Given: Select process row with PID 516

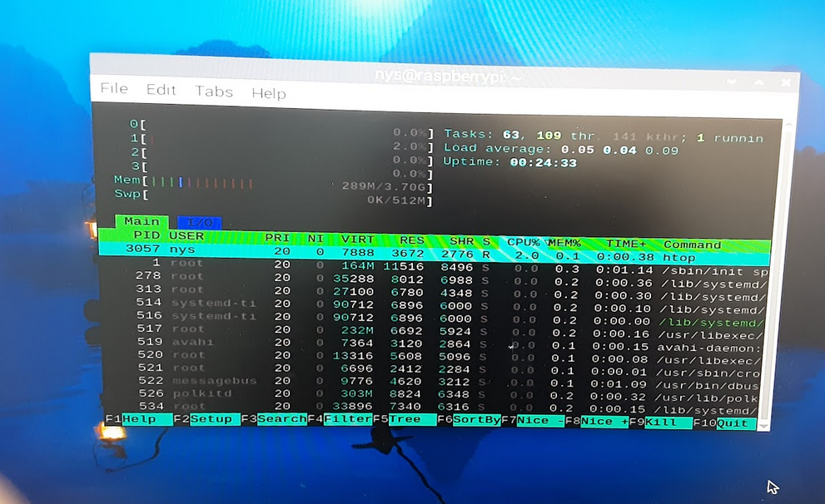Looking at the screenshot, I should click(432, 318).
